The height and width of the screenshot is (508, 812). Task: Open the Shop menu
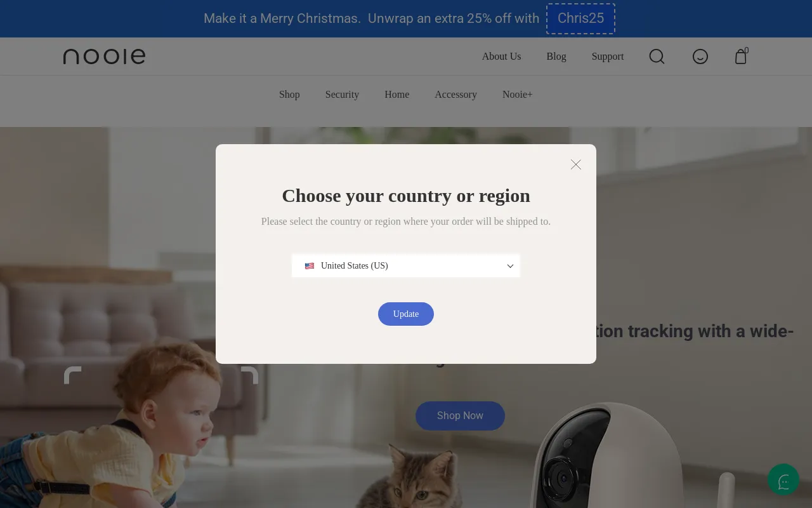tap(289, 95)
